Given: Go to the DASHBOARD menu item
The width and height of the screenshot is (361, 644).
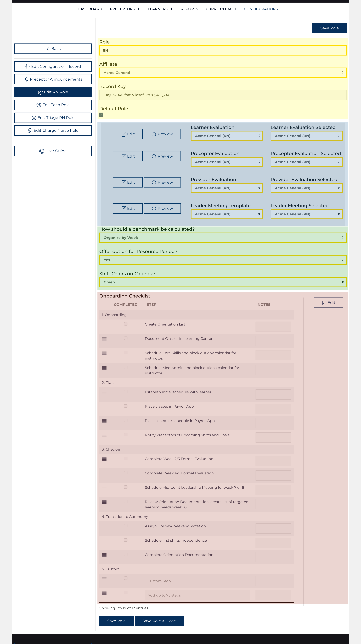Looking at the screenshot, I should [90, 9].
